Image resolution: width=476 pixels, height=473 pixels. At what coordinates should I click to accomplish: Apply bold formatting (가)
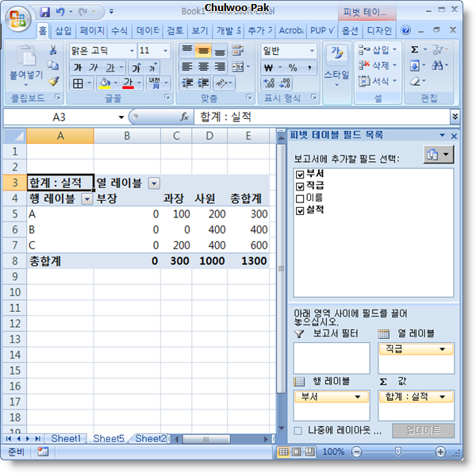pyautogui.click(x=78, y=67)
